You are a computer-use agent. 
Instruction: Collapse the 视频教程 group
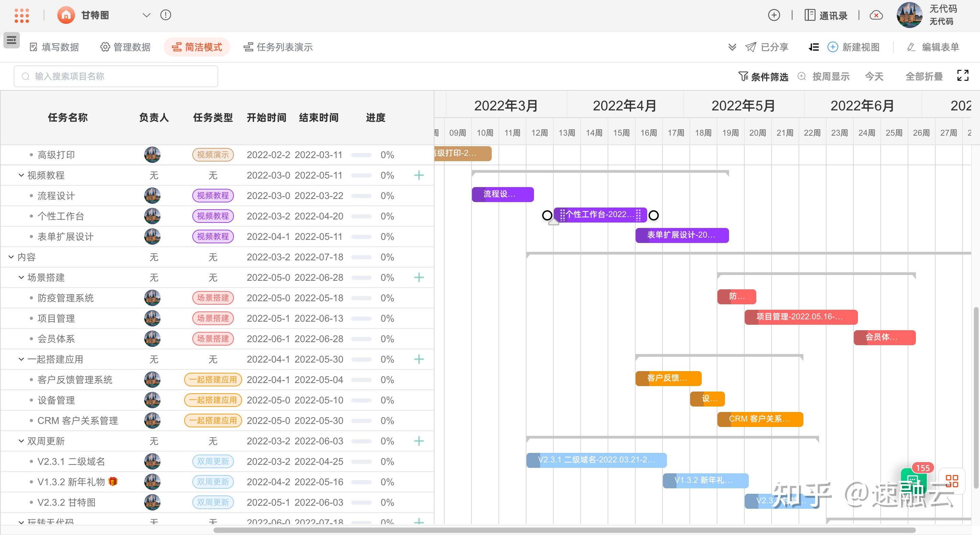pyautogui.click(x=21, y=175)
